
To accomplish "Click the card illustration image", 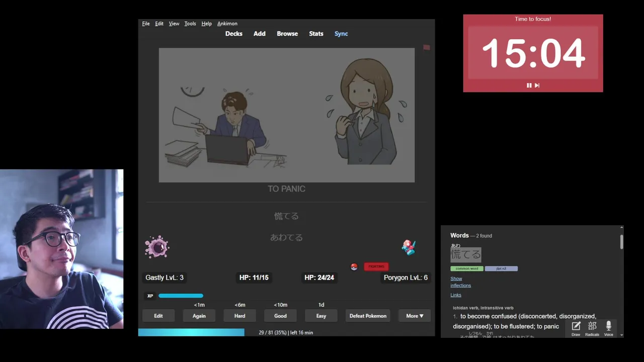I will click(287, 115).
